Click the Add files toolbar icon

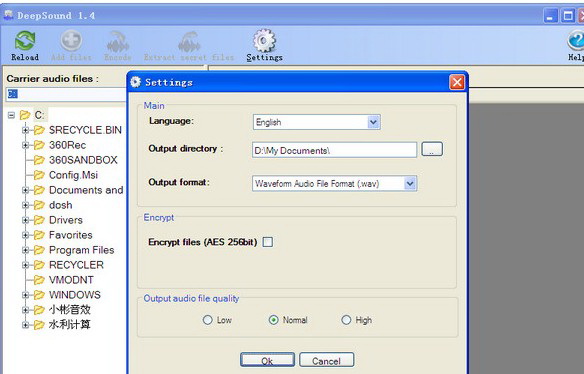[x=71, y=40]
